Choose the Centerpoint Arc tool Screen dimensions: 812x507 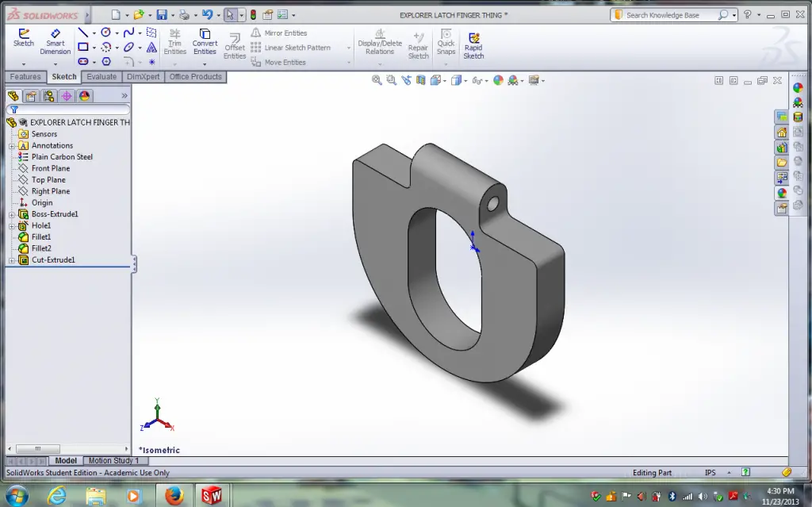(x=105, y=47)
